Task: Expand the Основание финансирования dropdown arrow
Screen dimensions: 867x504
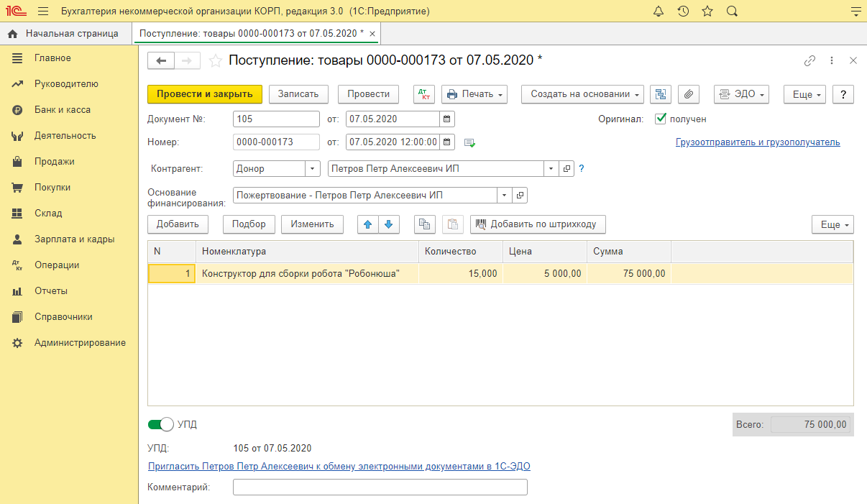Action: coord(504,195)
